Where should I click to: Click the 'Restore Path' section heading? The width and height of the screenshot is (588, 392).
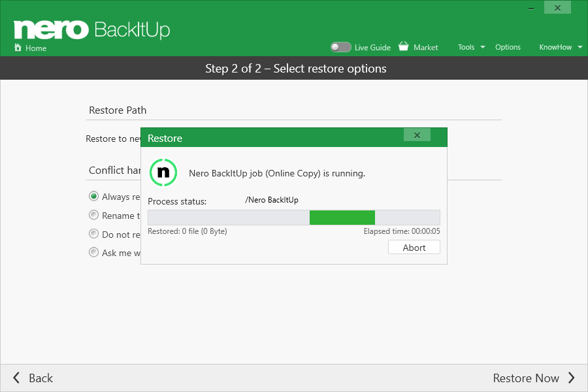point(118,110)
